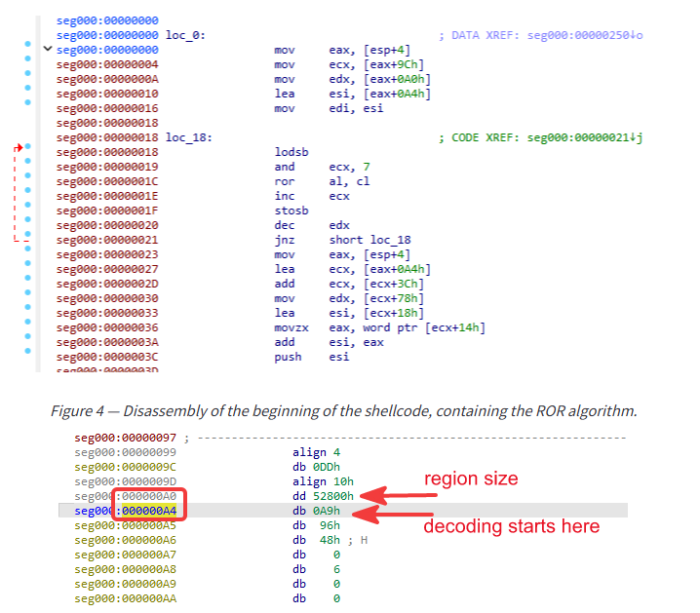Screen dimensions: 700x613
Task: Click align 10h directive
Action: [323, 481]
